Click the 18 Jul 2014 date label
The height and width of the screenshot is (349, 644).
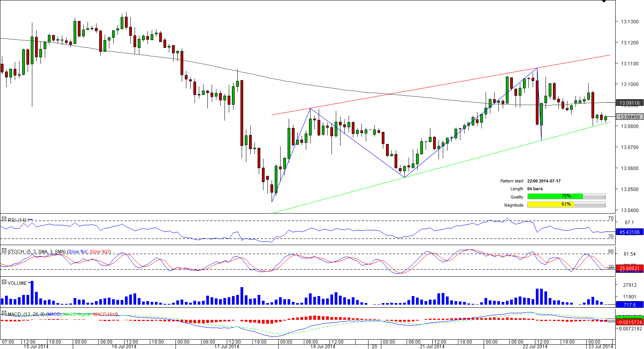(323, 346)
